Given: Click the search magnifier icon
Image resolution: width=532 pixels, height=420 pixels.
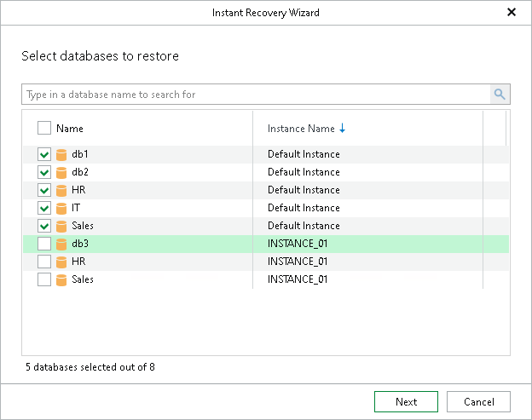Looking at the screenshot, I should tap(500, 95).
